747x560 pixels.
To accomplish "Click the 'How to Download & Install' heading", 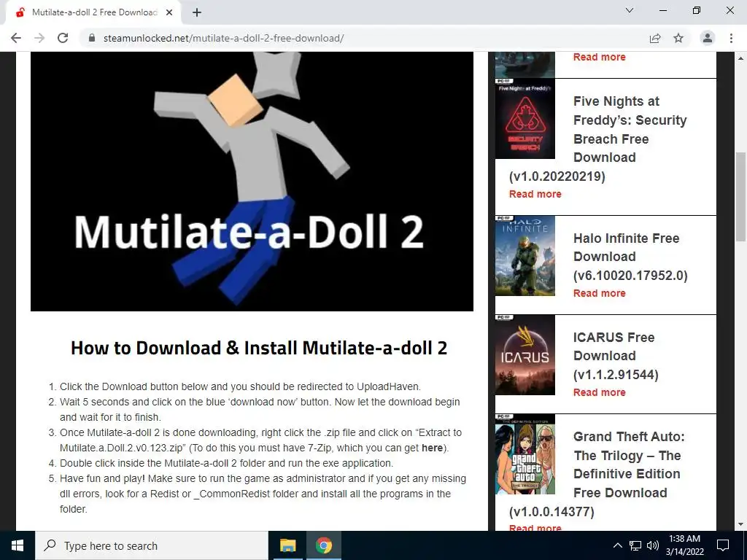I will 259,348.
